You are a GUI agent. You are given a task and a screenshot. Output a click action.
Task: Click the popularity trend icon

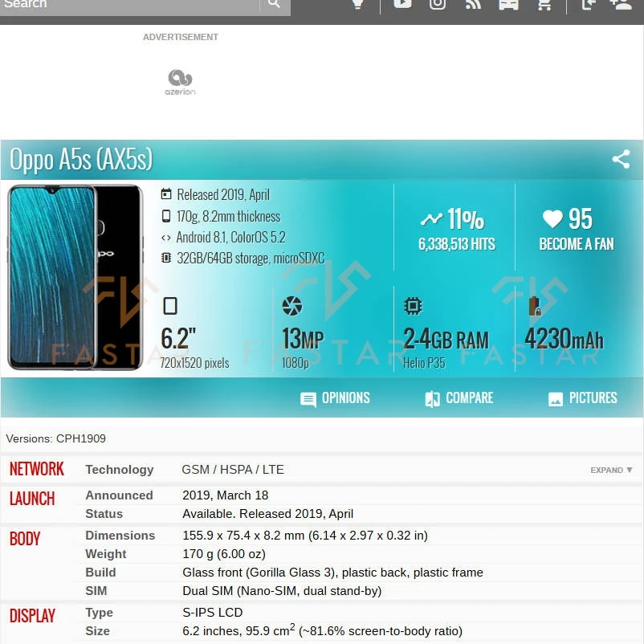(431, 219)
